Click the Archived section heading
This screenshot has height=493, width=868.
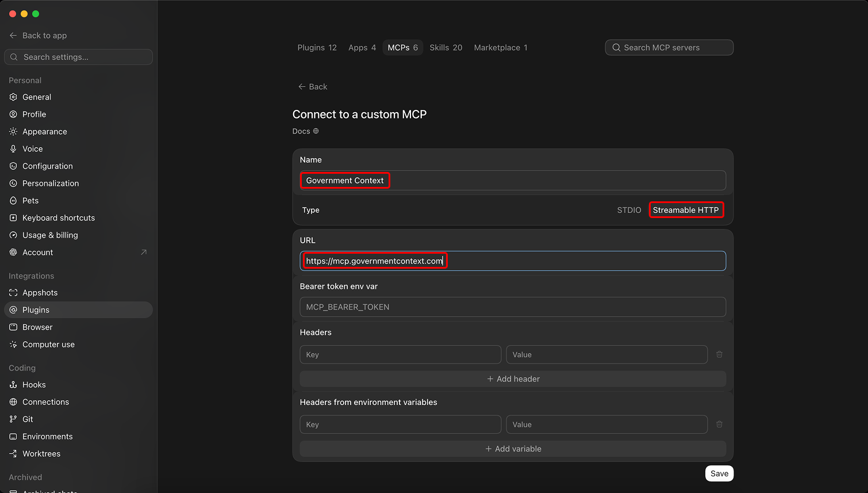(x=25, y=477)
